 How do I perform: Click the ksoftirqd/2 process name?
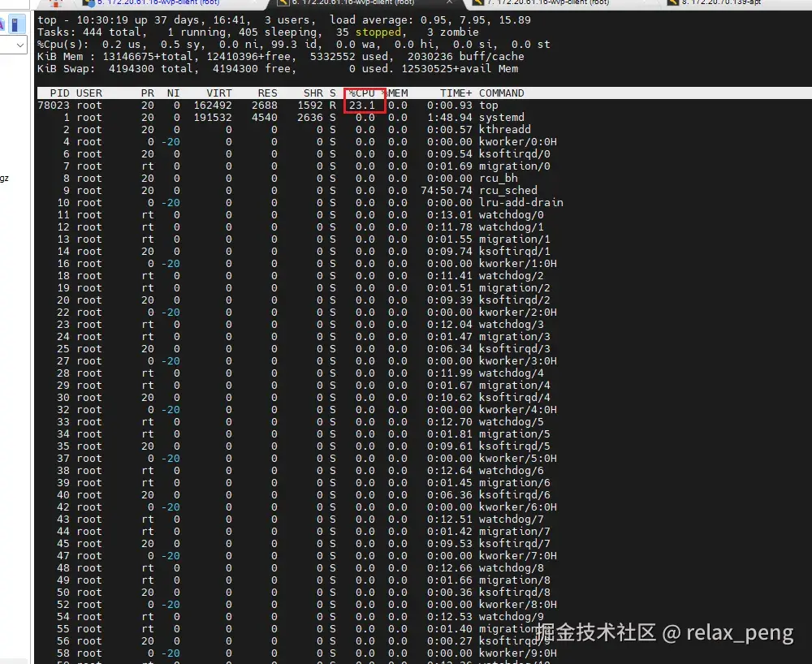click(x=514, y=300)
